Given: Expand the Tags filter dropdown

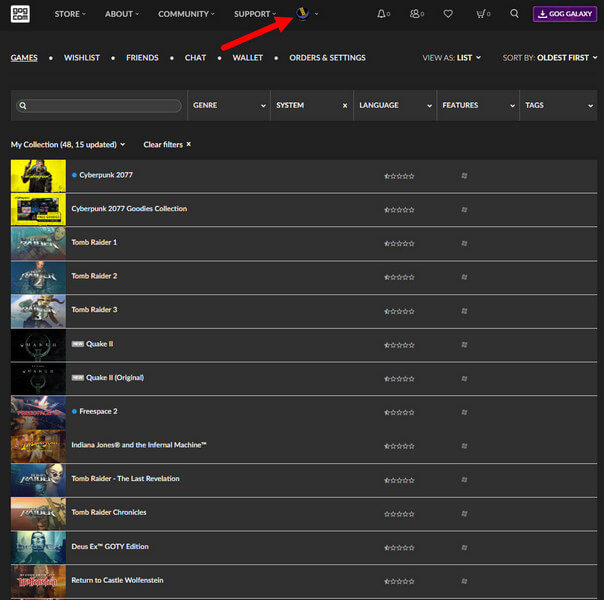Looking at the screenshot, I should pyautogui.click(x=559, y=105).
